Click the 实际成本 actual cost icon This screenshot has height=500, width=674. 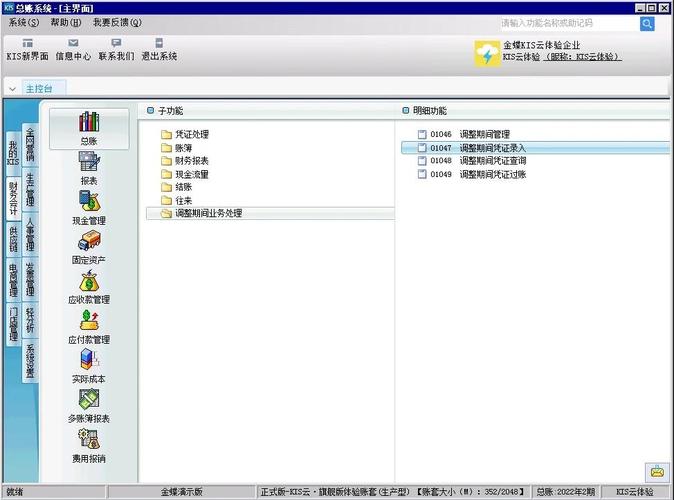[89, 366]
